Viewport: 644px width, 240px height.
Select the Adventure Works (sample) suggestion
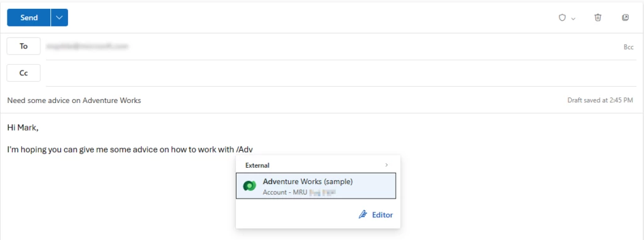click(316, 186)
